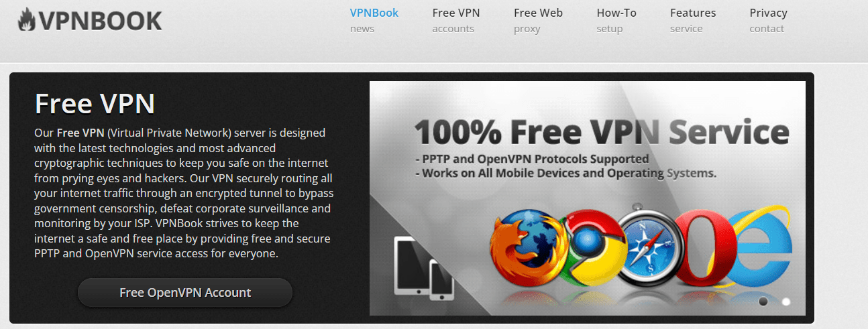This screenshot has height=329, width=868.
Task: Open the VPNBook news menu item
Action: pos(374,20)
